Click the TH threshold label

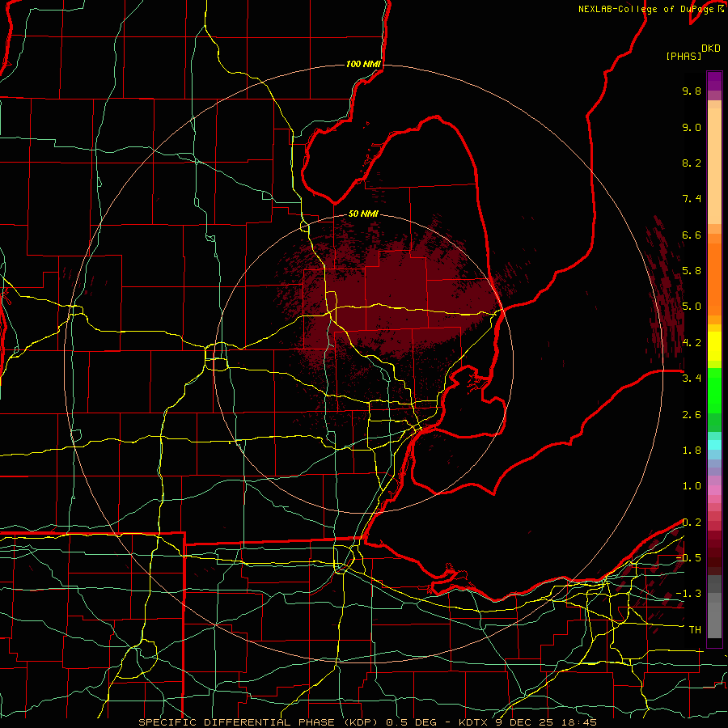[695, 630]
